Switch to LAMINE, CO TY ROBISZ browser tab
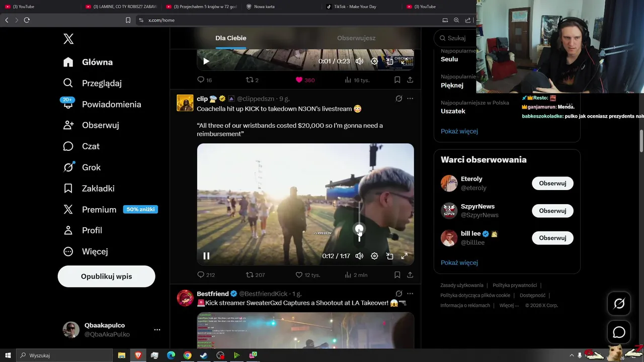 point(121,7)
